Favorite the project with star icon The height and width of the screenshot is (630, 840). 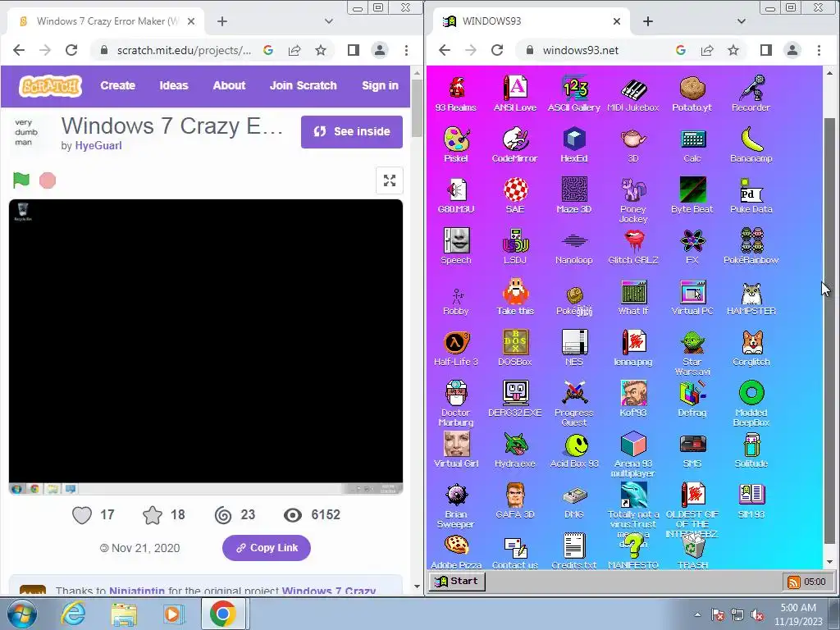(x=152, y=515)
